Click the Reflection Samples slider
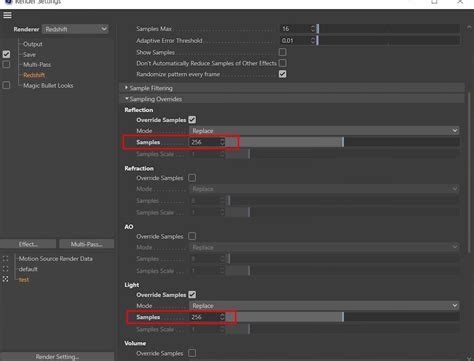Screen dimensions: 474x361 [343, 142]
